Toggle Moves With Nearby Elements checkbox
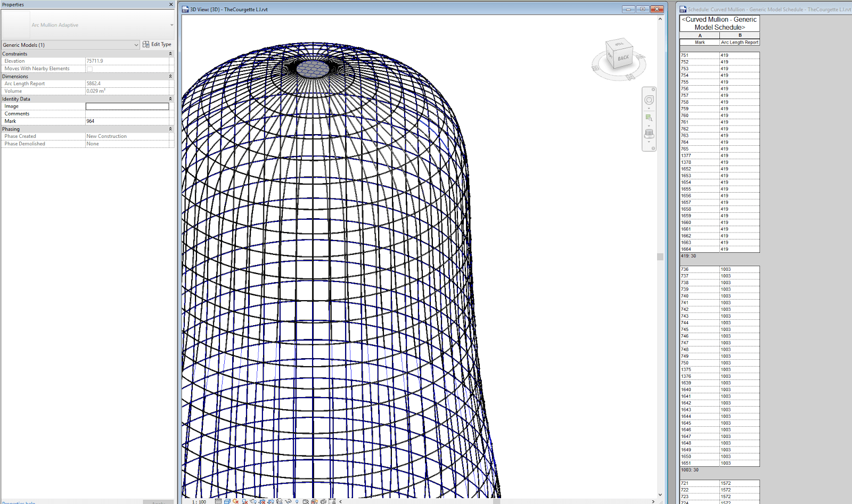This screenshot has width=852, height=504. (89, 69)
